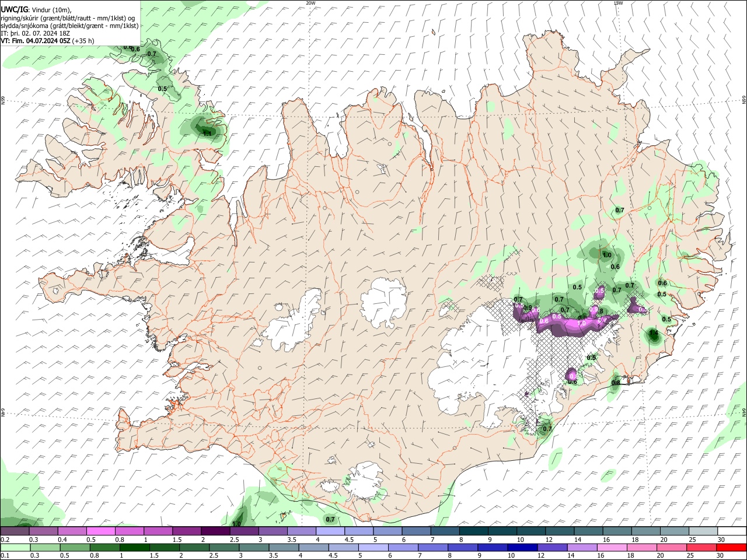This screenshot has width=747, height=560.
Task: Pick the deep navy 10 rain swatch
Action: tap(523, 547)
